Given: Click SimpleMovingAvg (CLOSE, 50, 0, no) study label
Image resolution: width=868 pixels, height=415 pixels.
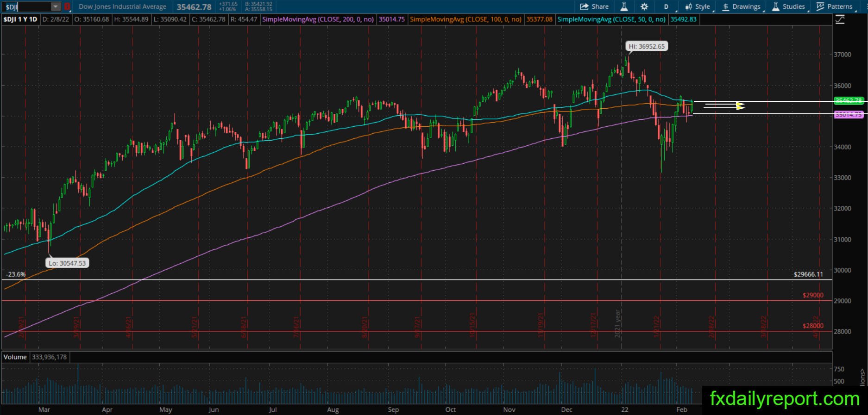Looking at the screenshot, I should (611, 19).
